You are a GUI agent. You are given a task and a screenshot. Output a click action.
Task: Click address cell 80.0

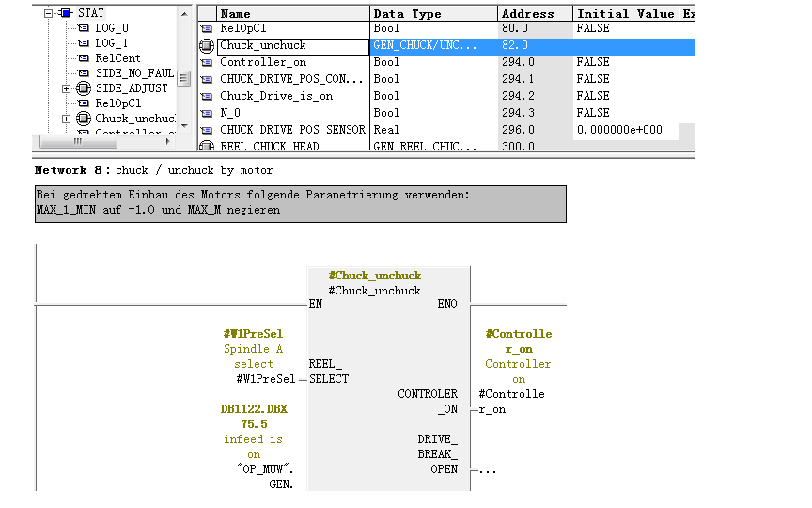pos(535,28)
